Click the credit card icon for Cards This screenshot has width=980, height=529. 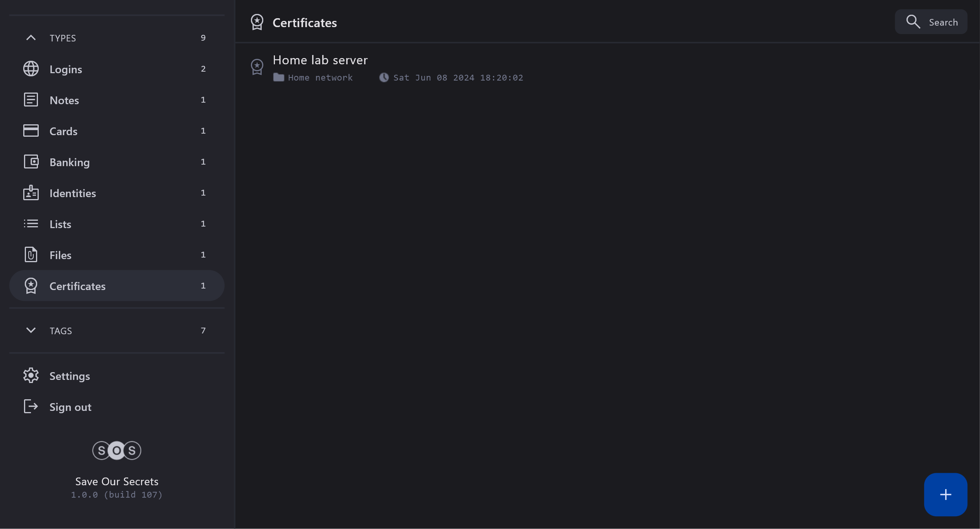point(31,131)
